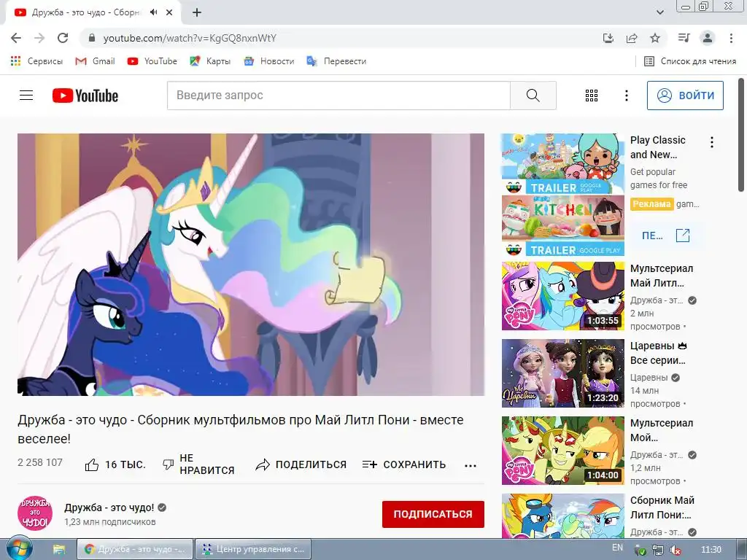Open the Новости bookmark
The width and height of the screenshot is (747, 560).
click(269, 61)
